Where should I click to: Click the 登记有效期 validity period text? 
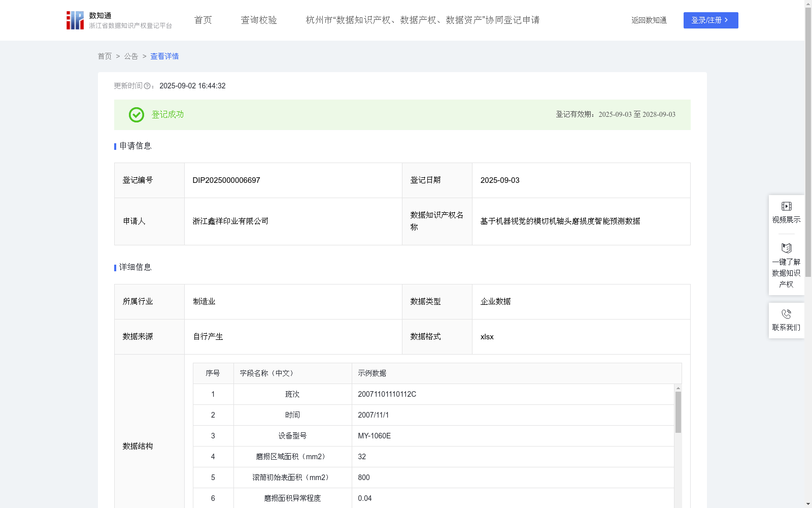tap(616, 115)
